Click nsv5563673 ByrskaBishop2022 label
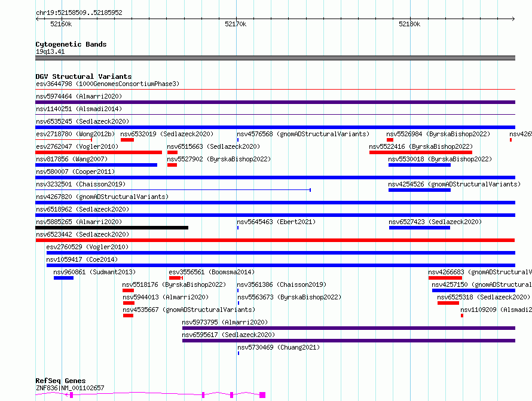Screen dimensions: 532x401 pos(289,297)
